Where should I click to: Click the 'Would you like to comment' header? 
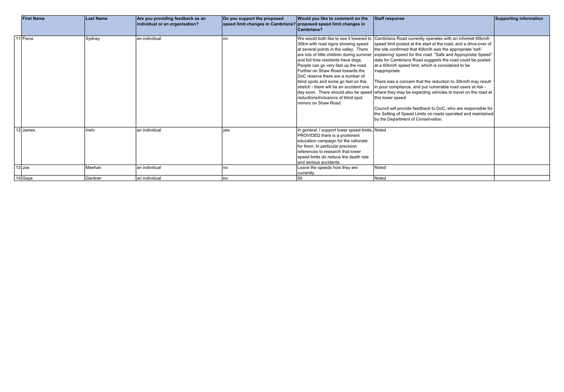(335, 25)
